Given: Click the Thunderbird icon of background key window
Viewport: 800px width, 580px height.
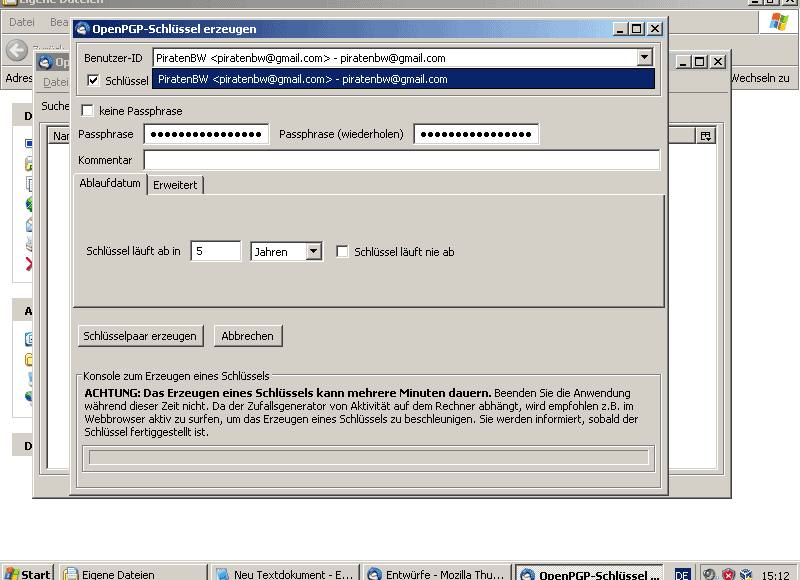Looking at the screenshot, I should pos(45,62).
